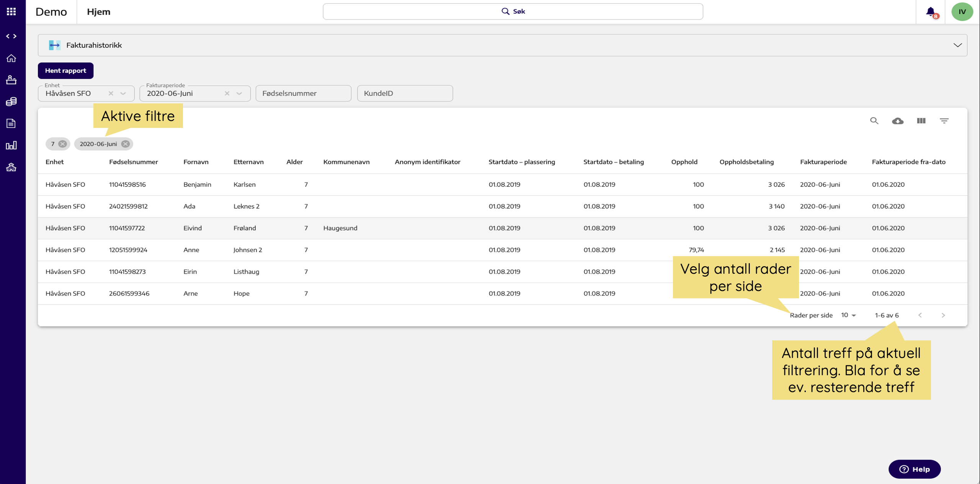Open the institution building sidebar icon

pyautogui.click(x=11, y=167)
